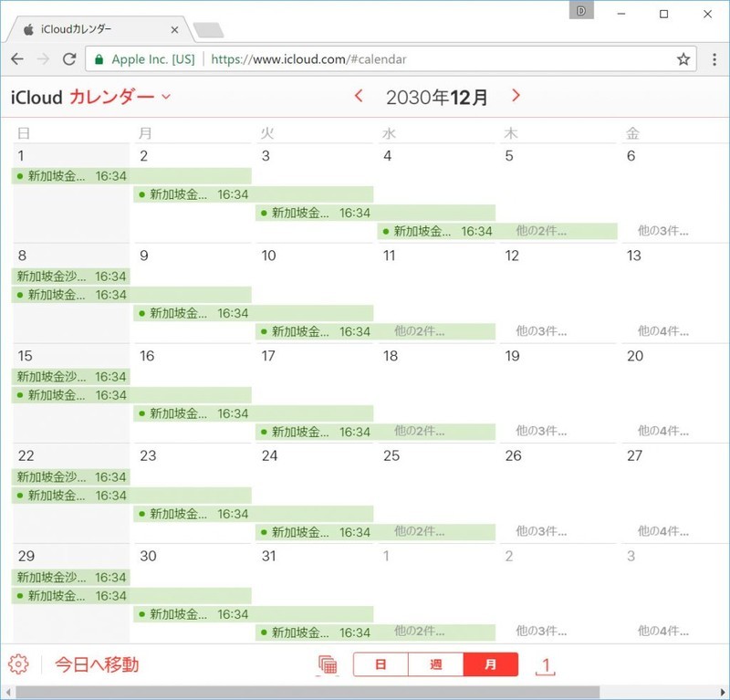Close the iCloudカレンダー tab
The image size is (730, 700).
(x=174, y=30)
